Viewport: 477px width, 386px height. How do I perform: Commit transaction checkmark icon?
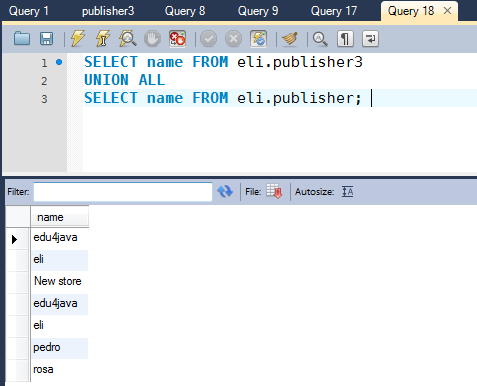[209, 39]
